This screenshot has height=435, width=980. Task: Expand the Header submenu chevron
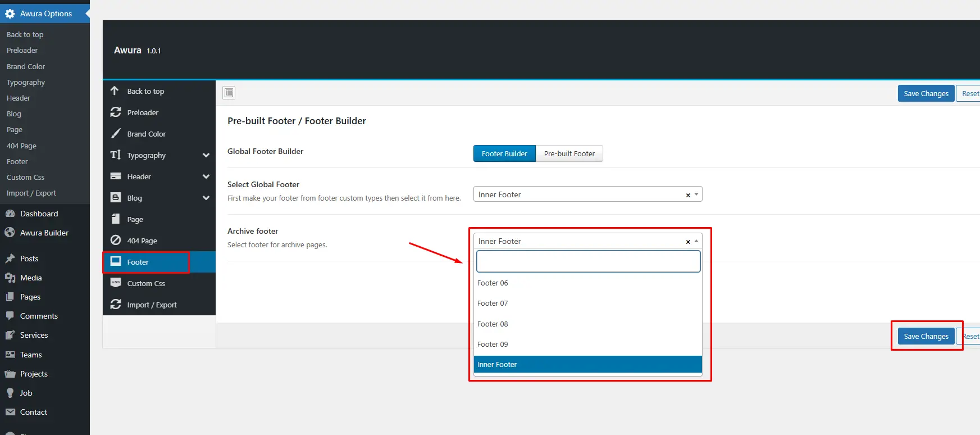pos(206,176)
